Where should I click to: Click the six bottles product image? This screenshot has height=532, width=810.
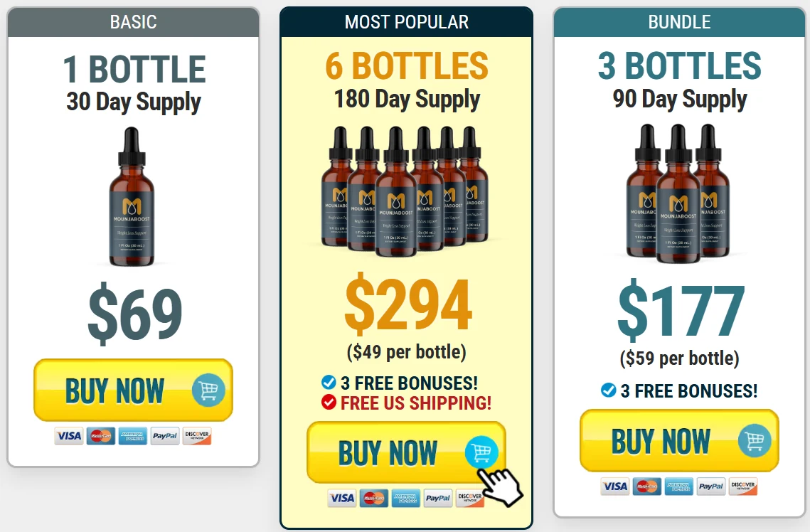[405, 191]
